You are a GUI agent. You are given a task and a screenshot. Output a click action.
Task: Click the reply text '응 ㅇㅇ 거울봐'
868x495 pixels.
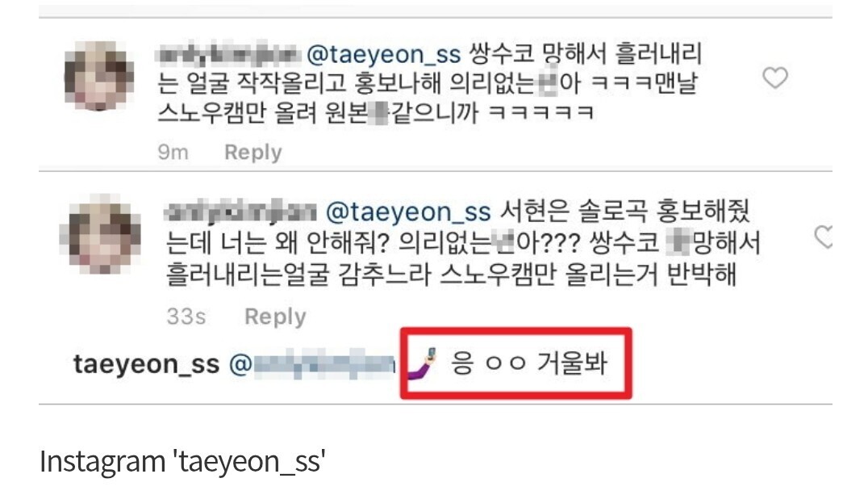[529, 363]
